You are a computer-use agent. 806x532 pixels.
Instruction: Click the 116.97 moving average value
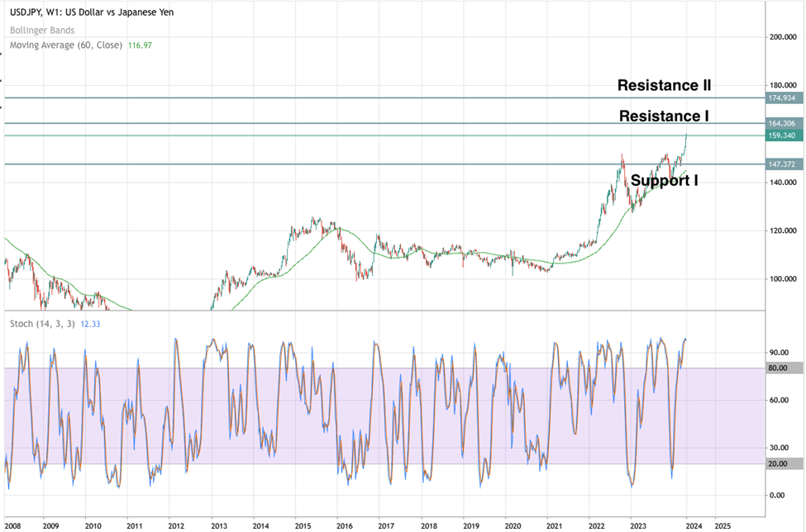(x=141, y=45)
